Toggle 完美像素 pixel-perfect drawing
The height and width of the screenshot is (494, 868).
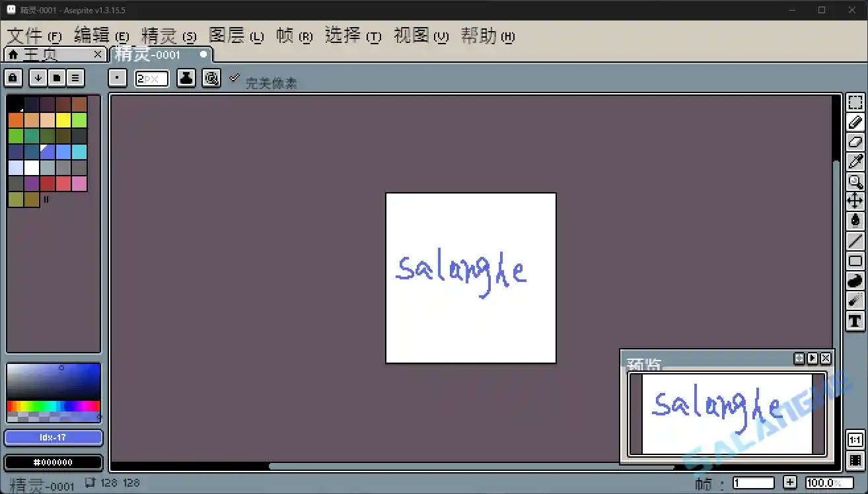pos(235,78)
